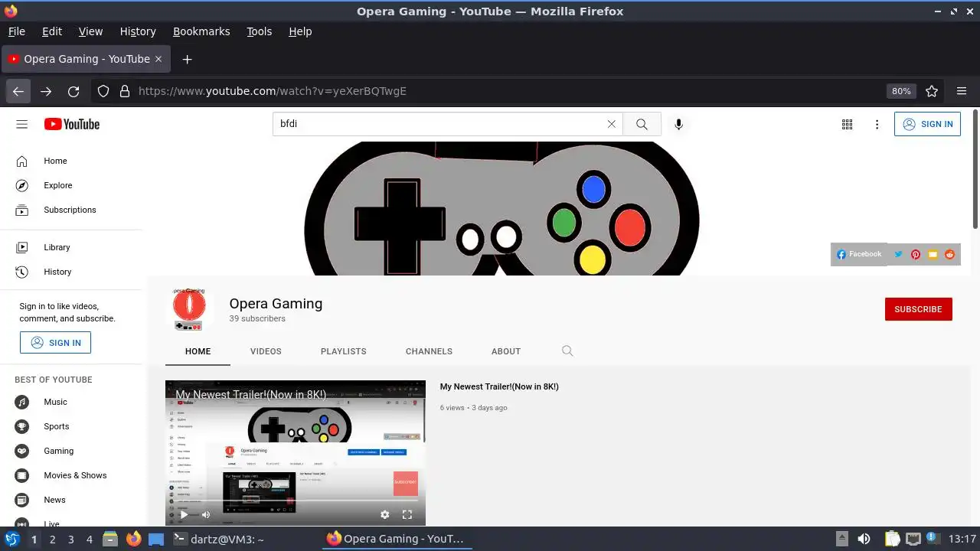This screenshot has height=551, width=980.
Task: Click the yellow icon on the banner
Action: pyautogui.click(x=933, y=254)
